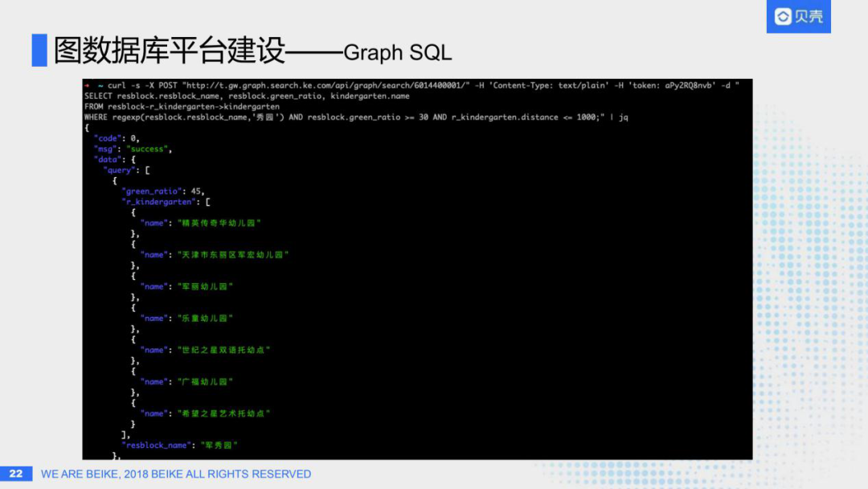Click the '"data": {' line
Viewport: 868px width, 489px height.
(115, 159)
